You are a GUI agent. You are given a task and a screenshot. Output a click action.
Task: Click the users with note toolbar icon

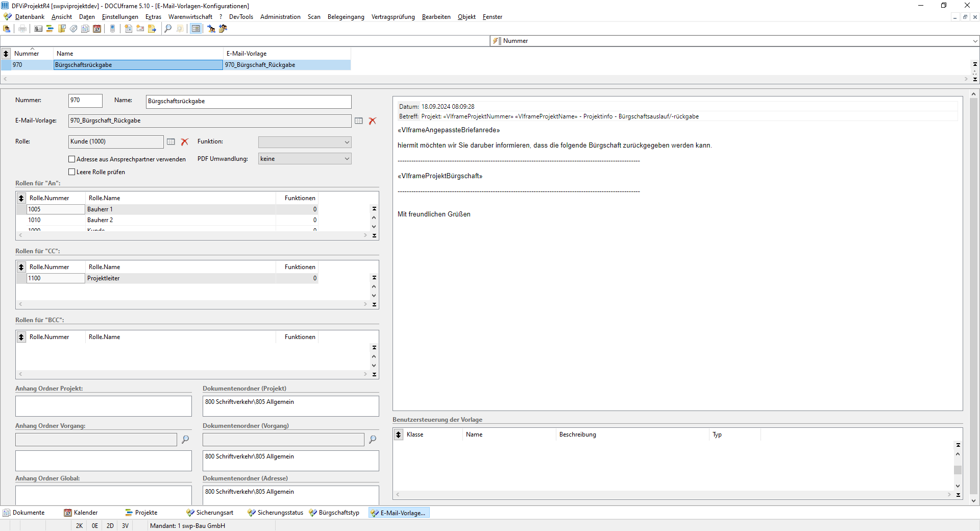(223, 29)
